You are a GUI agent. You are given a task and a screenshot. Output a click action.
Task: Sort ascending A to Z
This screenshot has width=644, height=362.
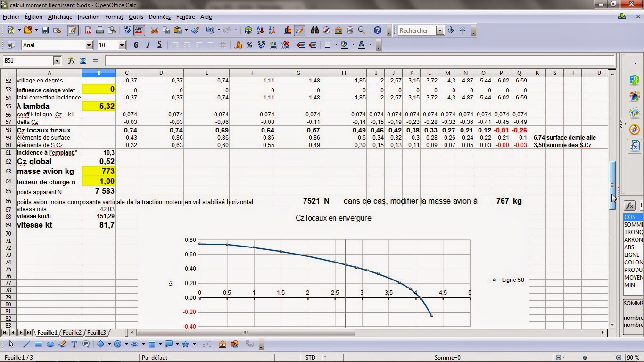[261, 30]
